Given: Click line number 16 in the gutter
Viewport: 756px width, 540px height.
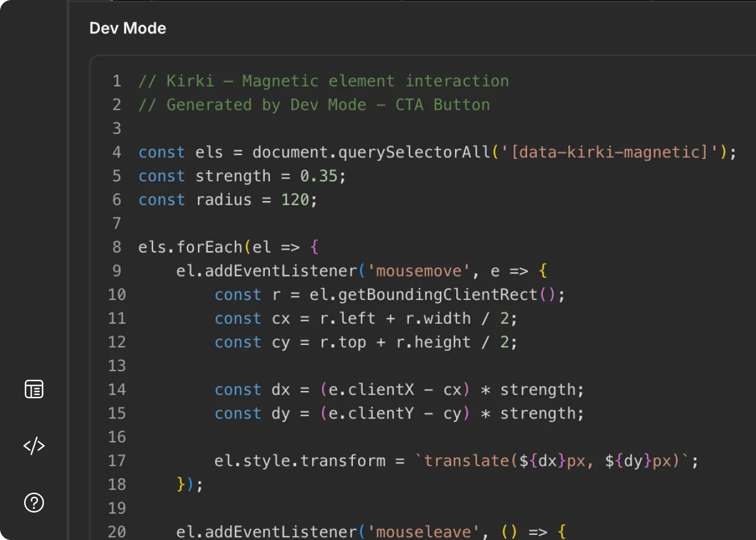Looking at the screenshot, I should pyautogui.click(x=117, y=437).
